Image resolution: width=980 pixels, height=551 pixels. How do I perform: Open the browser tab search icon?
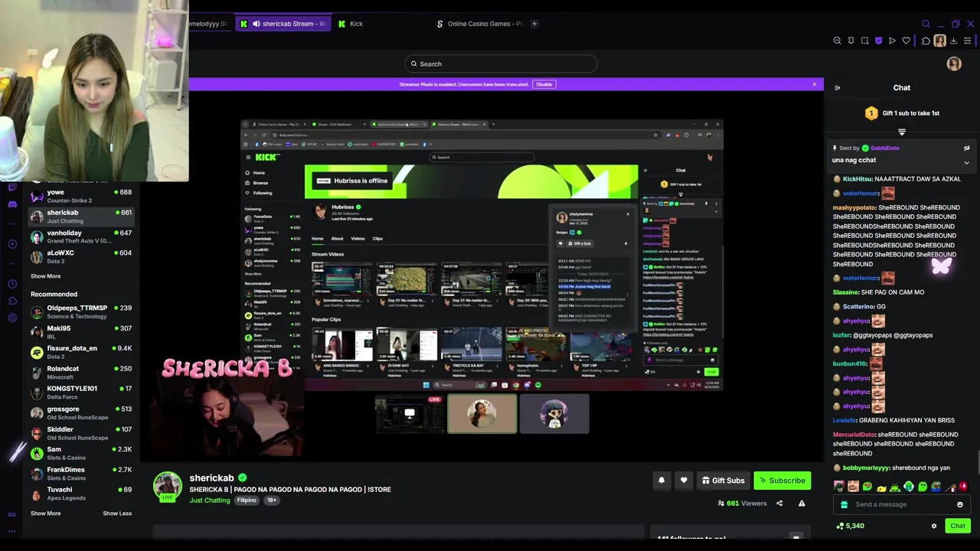tap(926, 24)
